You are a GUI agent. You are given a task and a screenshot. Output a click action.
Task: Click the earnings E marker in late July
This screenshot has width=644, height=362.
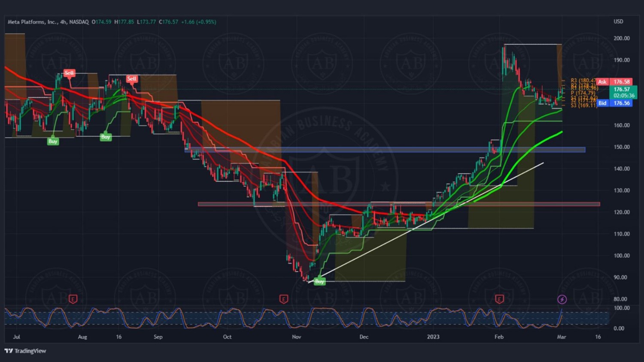tap(73, 299)
